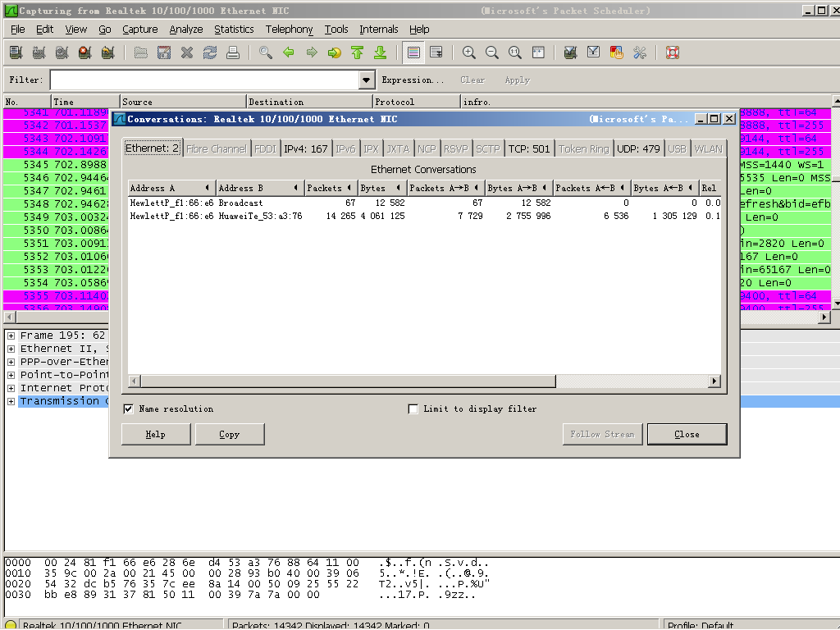Viewport: 840px width, 630px height.
Task: Find a packet magnifier icon
Action: point(266,52)
